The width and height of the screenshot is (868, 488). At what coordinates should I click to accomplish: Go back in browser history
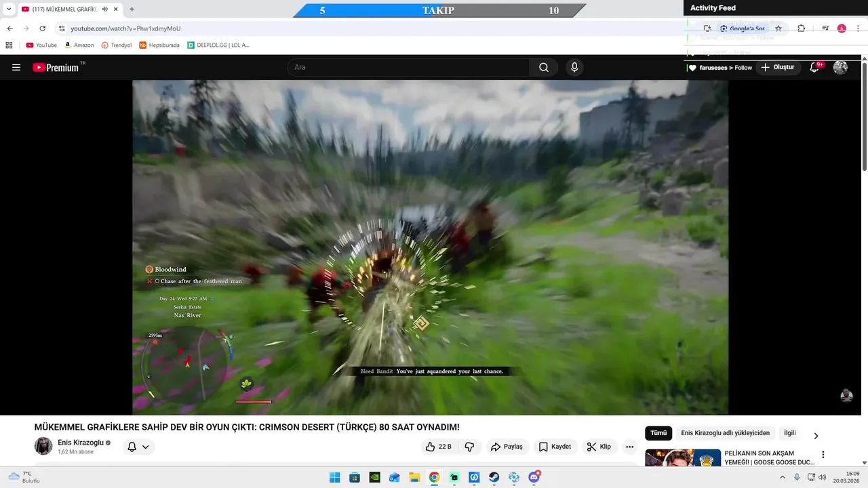click(9, 28)
